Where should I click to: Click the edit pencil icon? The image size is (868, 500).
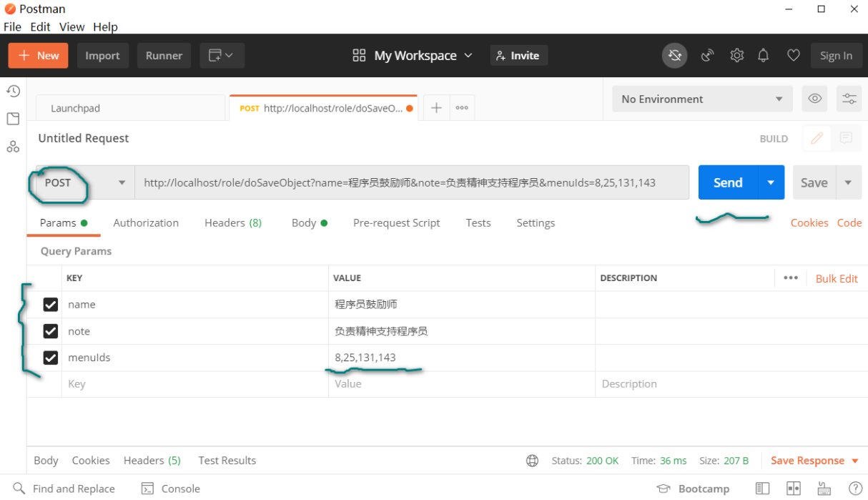(x=817, y=138)
